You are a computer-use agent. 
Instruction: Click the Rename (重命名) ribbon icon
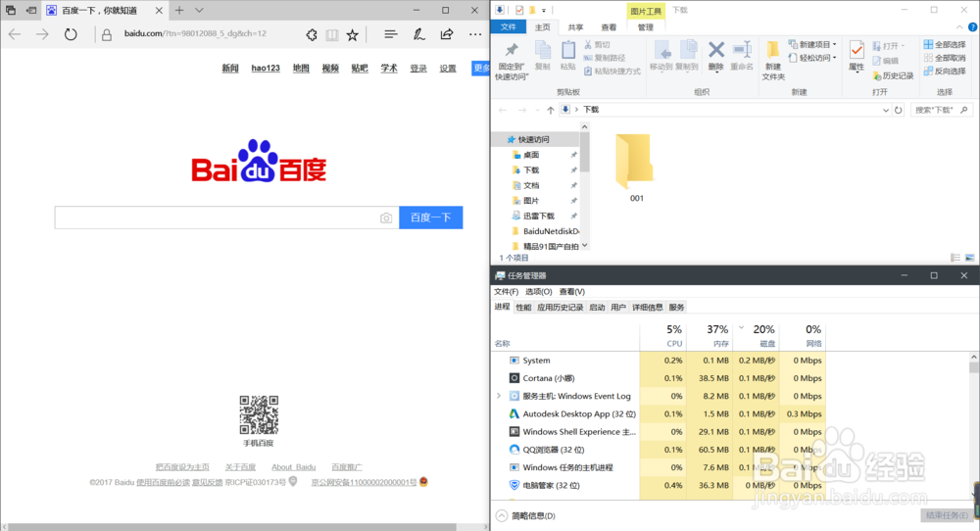point(741,56)
